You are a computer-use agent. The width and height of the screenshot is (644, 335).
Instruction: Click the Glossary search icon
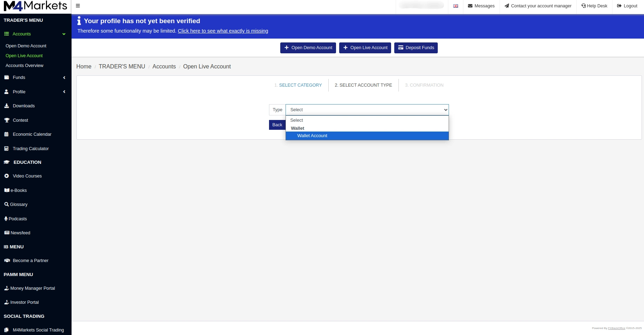7,204
